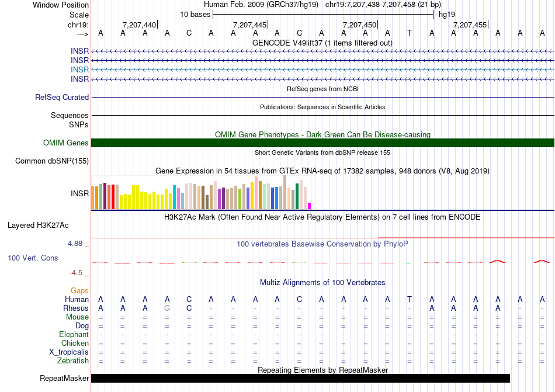Click the cyan bar in GTEx expression chart

pyautogui.click(x=175, y=197)
